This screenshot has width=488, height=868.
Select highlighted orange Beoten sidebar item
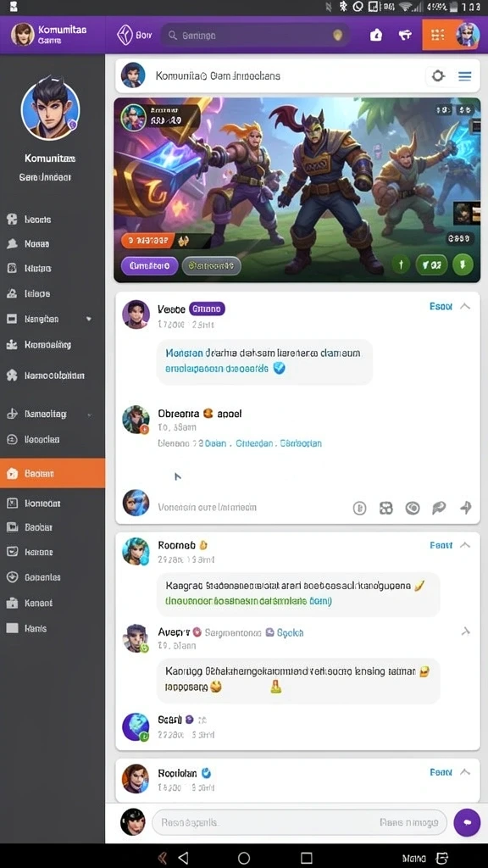(x=53, y=473)
